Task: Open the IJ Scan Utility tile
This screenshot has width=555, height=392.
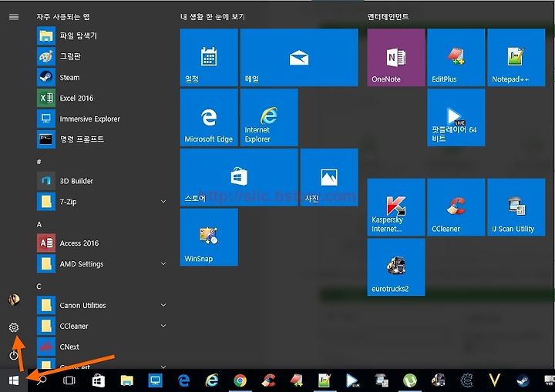Action: pos(516,207)
